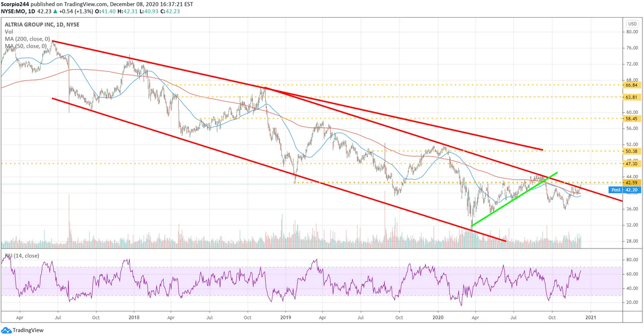Click the 32.00 price axis label

point(632,225)
